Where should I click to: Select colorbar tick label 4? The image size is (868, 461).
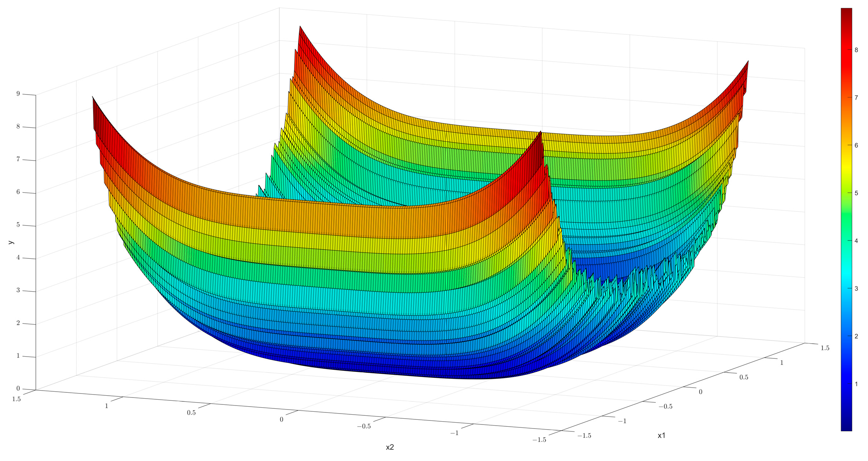856,241
